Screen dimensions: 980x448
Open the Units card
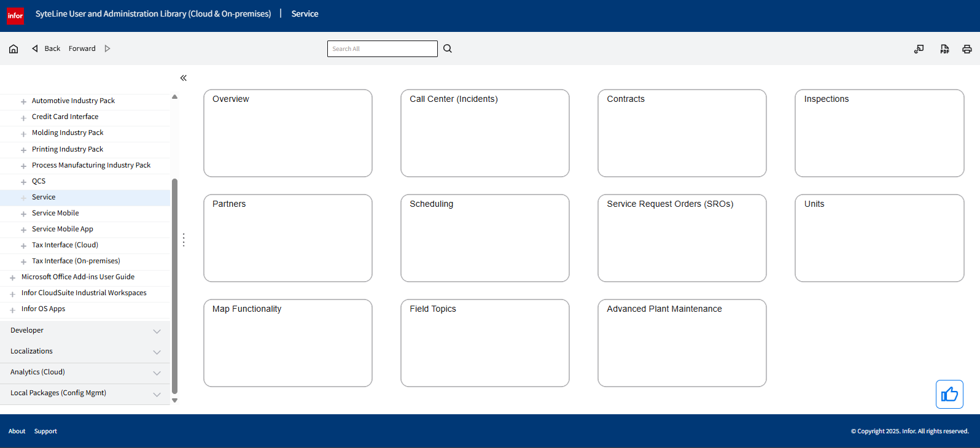(879, 238)
